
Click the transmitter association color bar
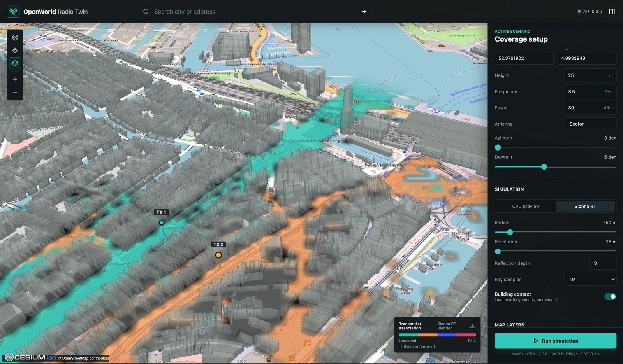click(437, 335)
